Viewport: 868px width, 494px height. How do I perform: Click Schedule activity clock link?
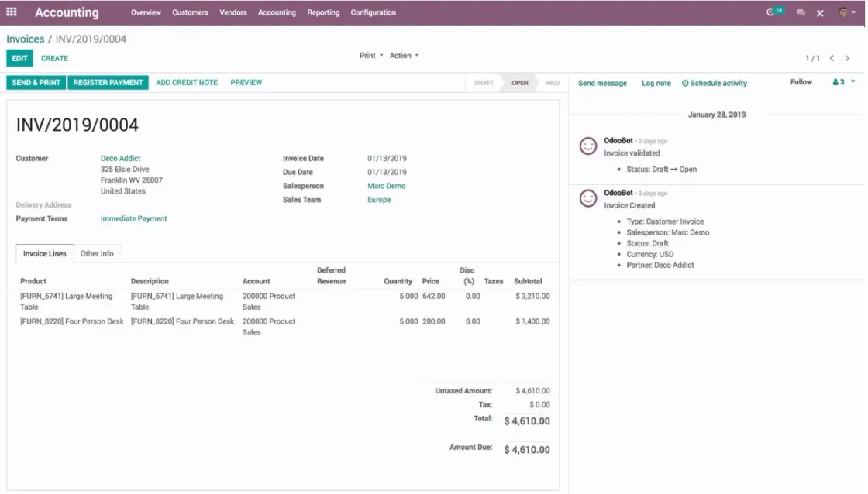[x=714, y=83]
